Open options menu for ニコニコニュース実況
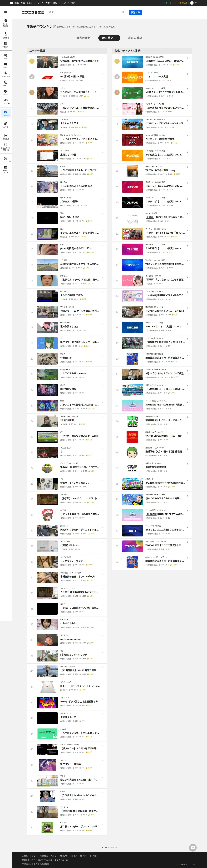 pos(187,73)
